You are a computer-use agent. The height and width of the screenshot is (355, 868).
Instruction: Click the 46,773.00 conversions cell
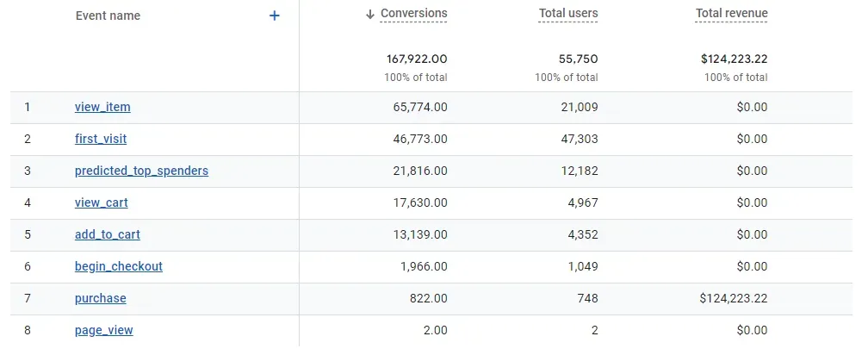(x=420, y=139)
